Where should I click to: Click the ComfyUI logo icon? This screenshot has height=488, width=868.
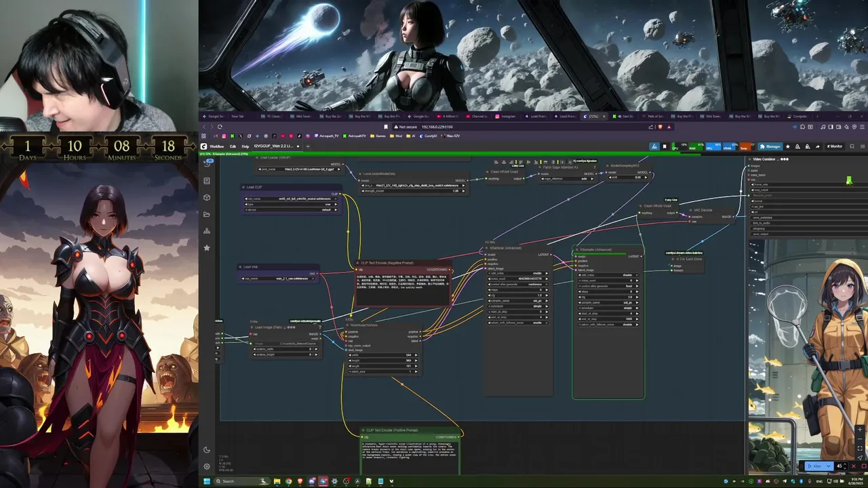204,146
